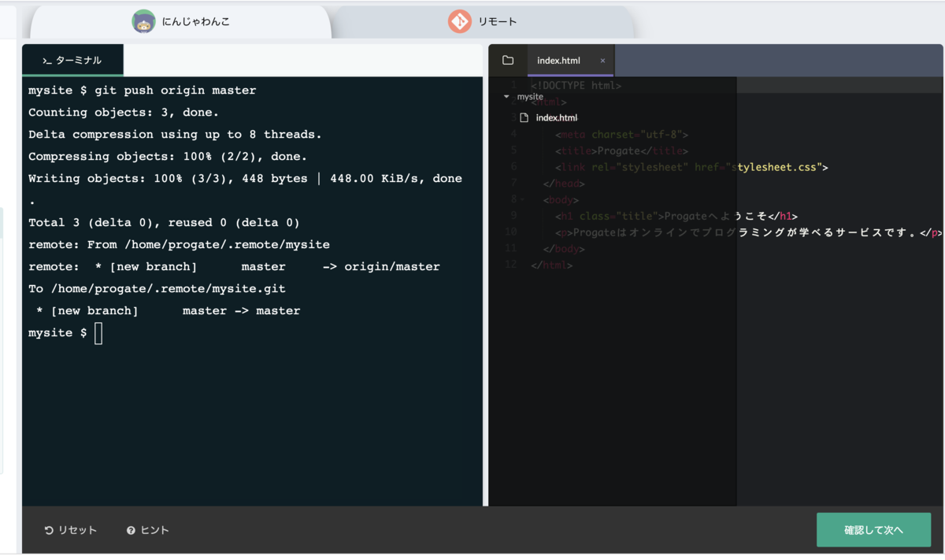Click the にんじゃわんこ avatar icon
Screen dimensions: 945x560
[x=143, y=21]
